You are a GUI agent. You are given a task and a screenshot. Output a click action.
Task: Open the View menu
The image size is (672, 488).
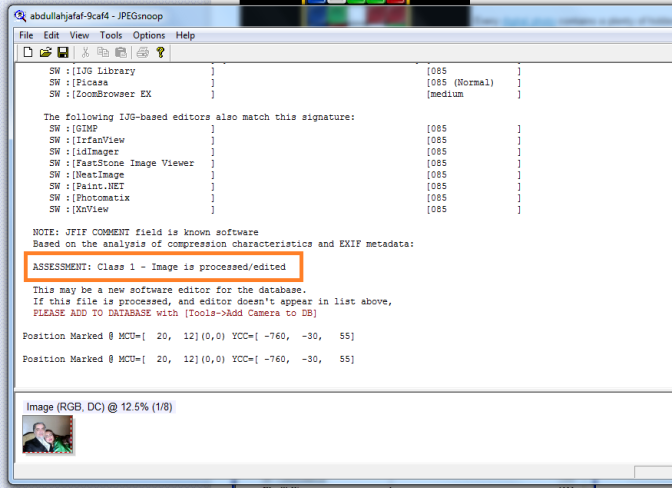[x=79, y=35]
